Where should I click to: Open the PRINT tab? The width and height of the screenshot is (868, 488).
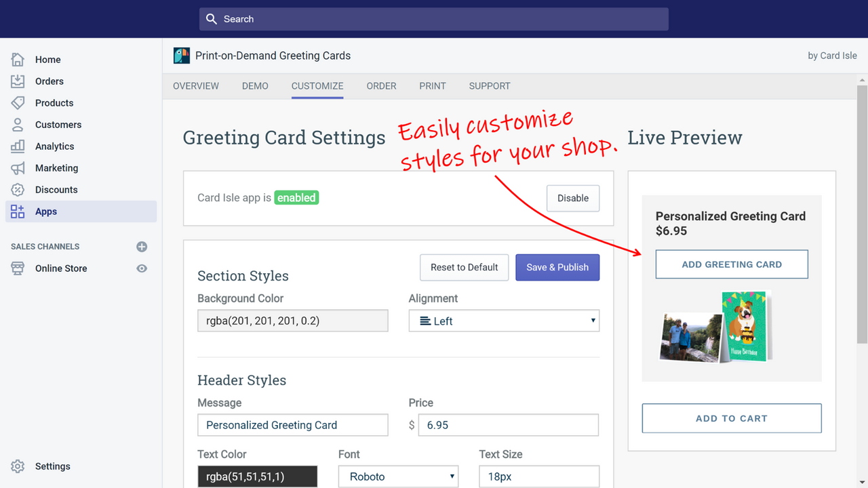[433, 86]
